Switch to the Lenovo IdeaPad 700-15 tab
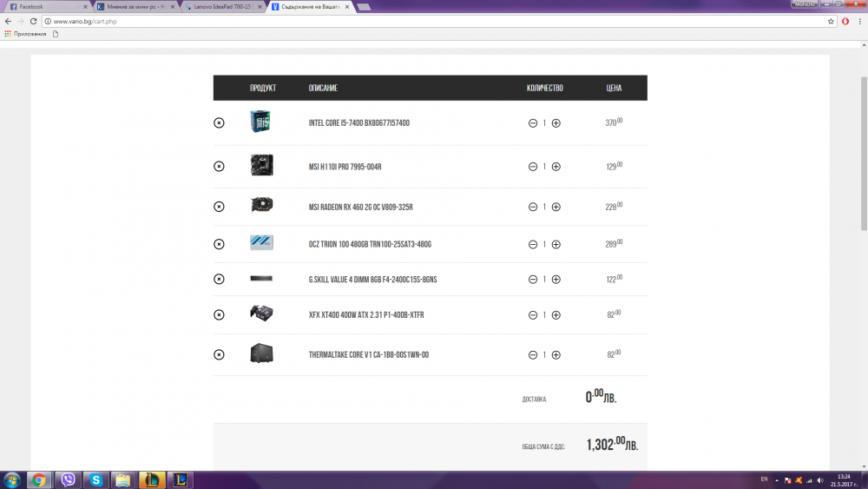Screen dimensions: 868x489 click(222, 7)
